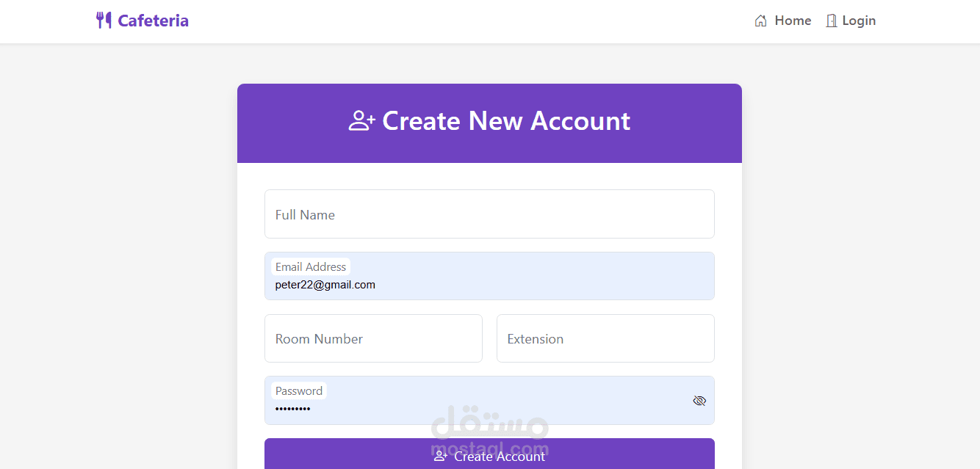Click the Home house icon
This screenshot has width=980, height=469.
click(x=760, y=21)
